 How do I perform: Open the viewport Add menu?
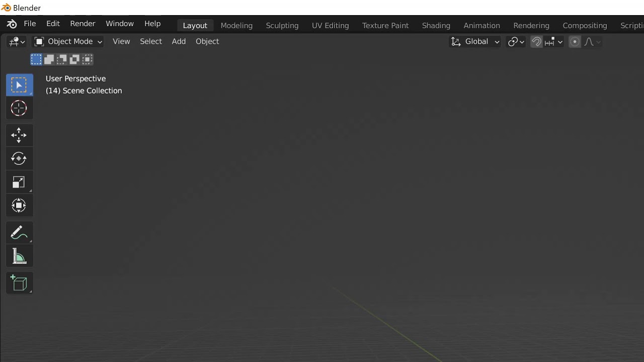(179, 42)
